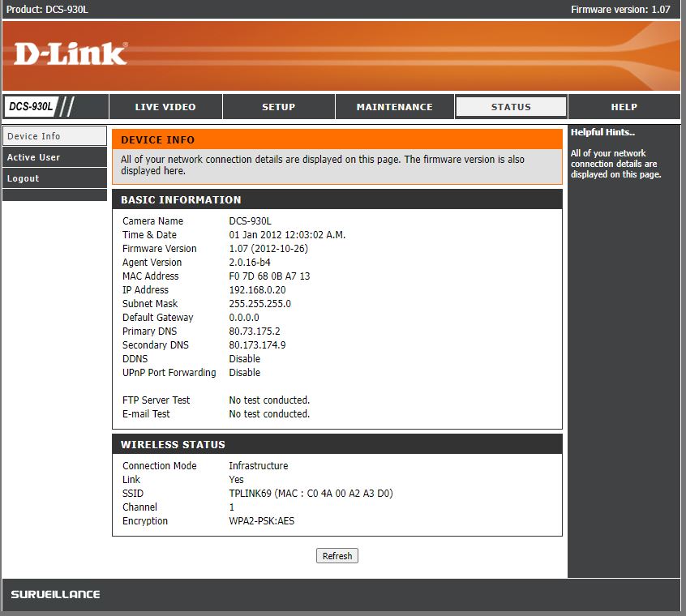Select the STATUS tab
Screen dimensions: 686x616
511,107
